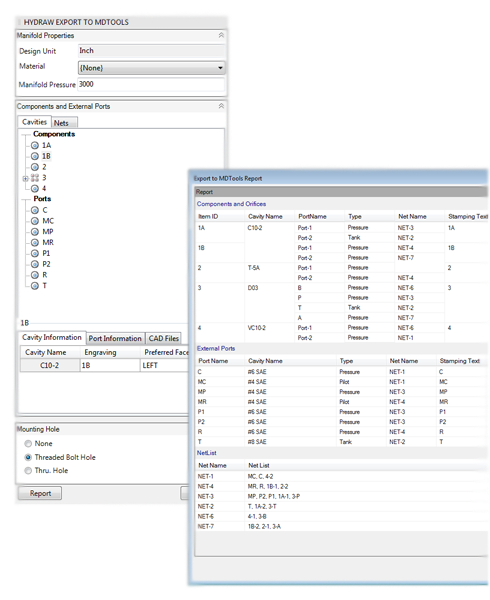Click the C10-2 cavity name cell
490x600 pixels.
point(50,365)
